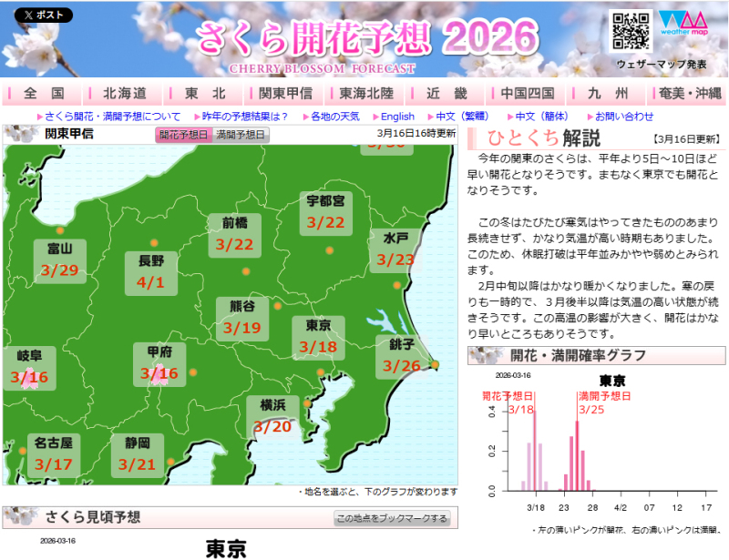Select the 横浜 3/20 map label

point(272,417)
